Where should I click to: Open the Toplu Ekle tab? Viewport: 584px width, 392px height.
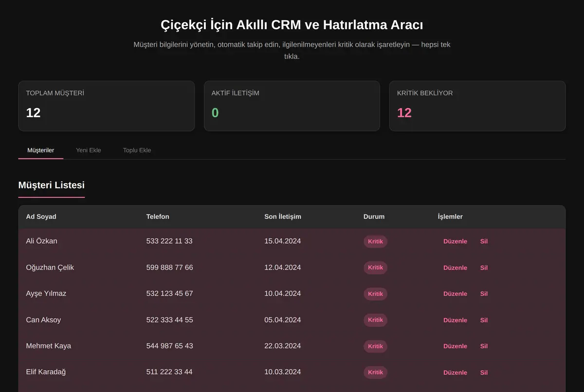(137, 150)
